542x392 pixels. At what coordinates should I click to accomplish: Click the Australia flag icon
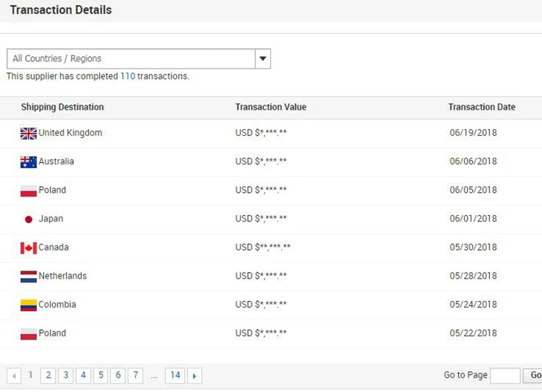click(28, 162)
